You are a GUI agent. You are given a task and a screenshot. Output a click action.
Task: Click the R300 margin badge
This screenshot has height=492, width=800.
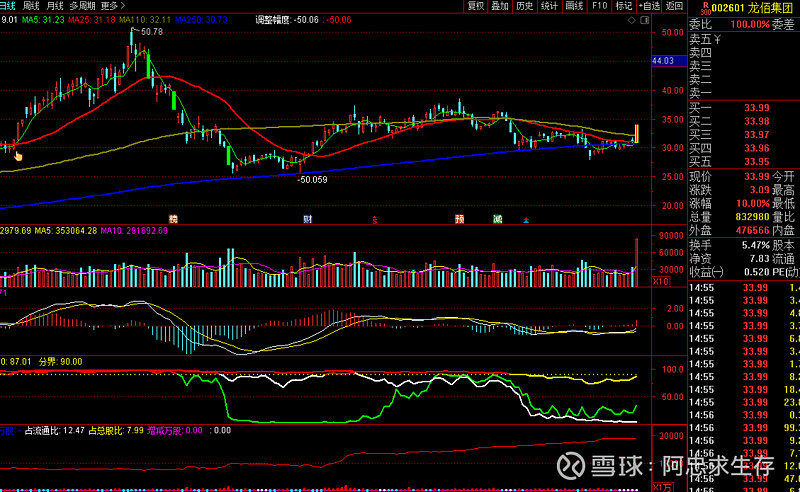(705, 8)
